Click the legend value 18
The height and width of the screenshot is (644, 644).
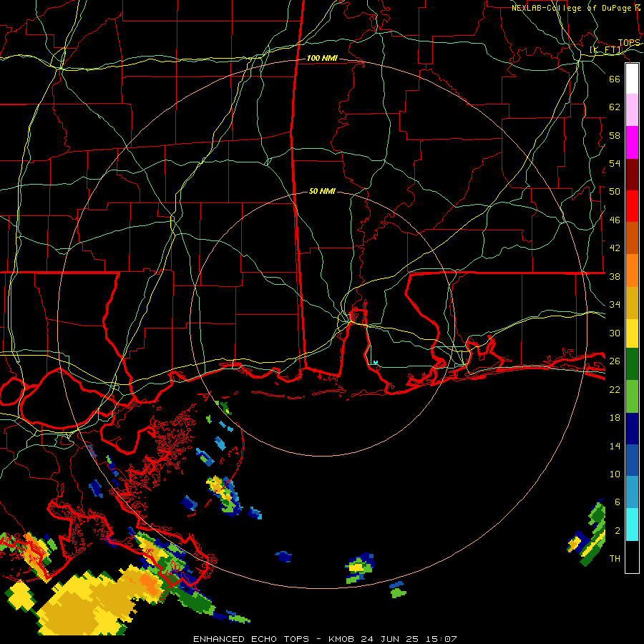(615, 418)
